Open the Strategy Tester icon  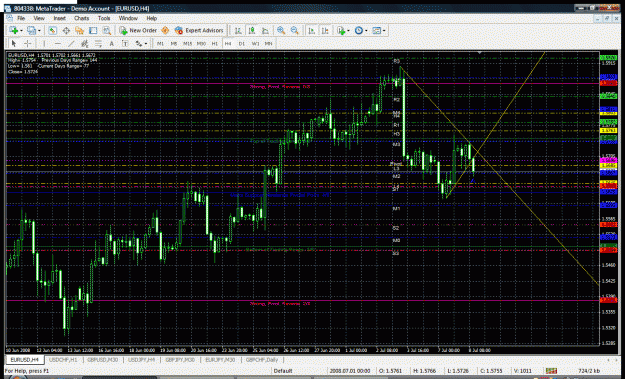tap(106, 30)
